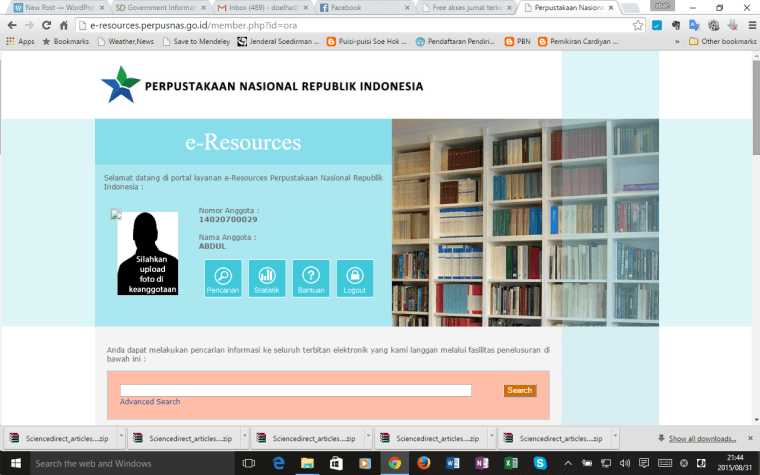Open Chrome's hamburger menu
760x475 pixels.
pyautogui.click(x=747, y=24)
